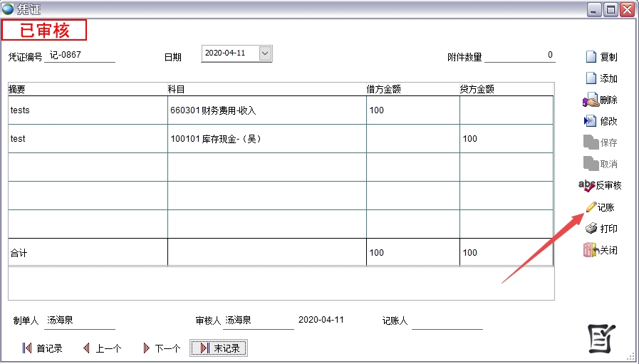
Task: Click the 修改 (modify) voucher icon
Action: pyautogui.click(x=591, y=121)
